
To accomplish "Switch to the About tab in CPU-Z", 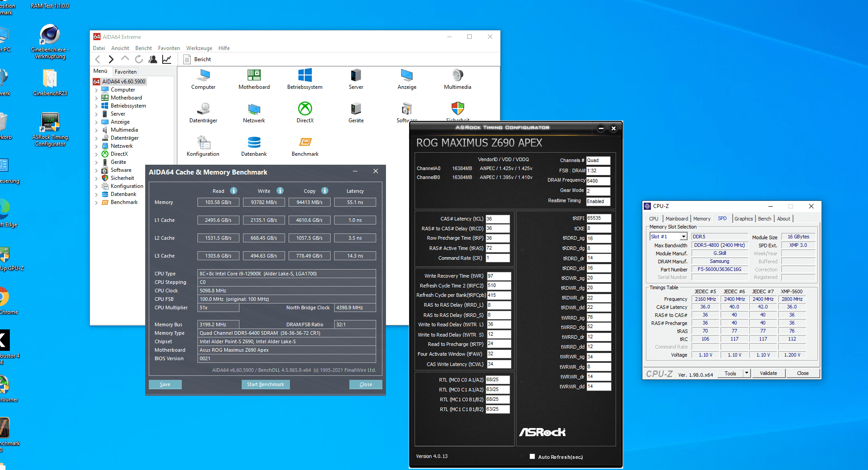I will [x=784, y=219].
